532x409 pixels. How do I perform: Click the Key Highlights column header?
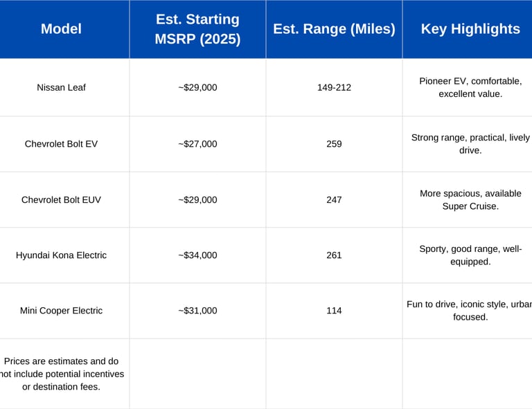tap(470, 29)
